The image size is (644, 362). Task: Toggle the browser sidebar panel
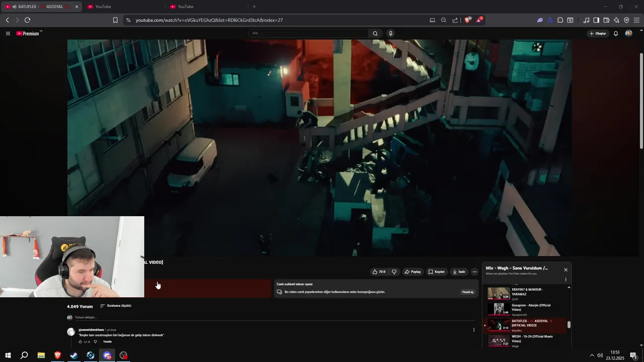pyautogui.click(x=596, y=20)
